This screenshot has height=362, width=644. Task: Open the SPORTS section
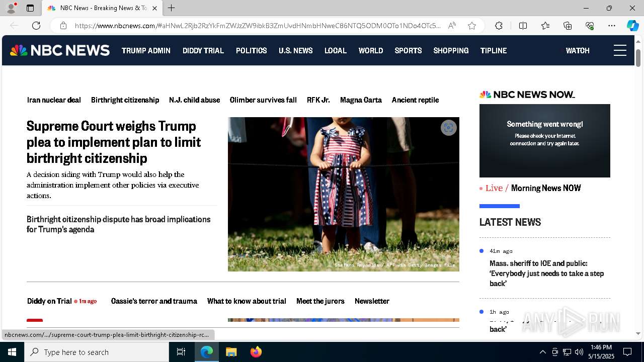point(408,50)
